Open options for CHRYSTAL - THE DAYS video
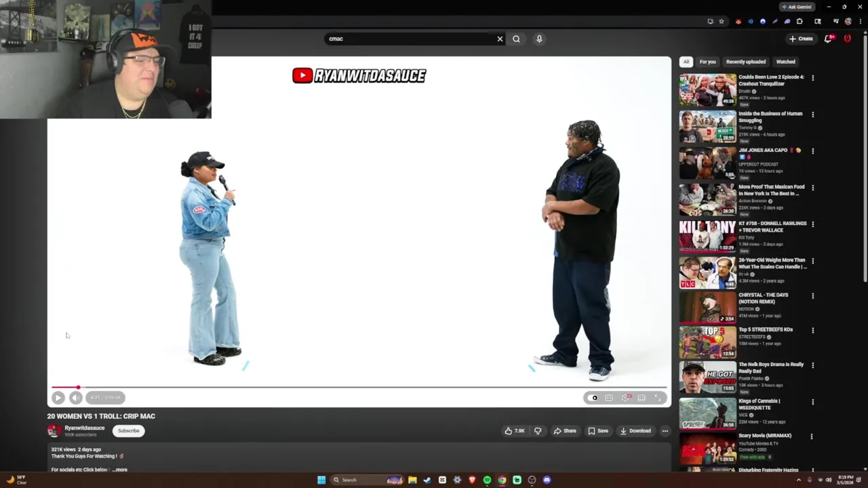The image size is (868, 488). coord(812,296)
